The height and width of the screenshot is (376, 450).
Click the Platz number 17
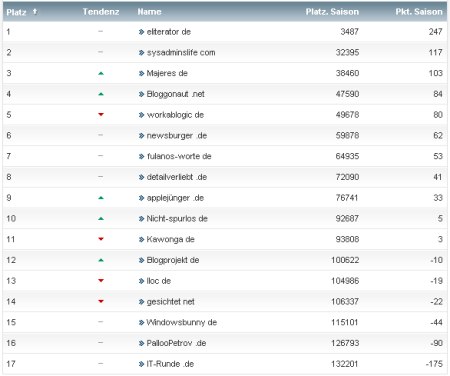(x=11, y=364)
